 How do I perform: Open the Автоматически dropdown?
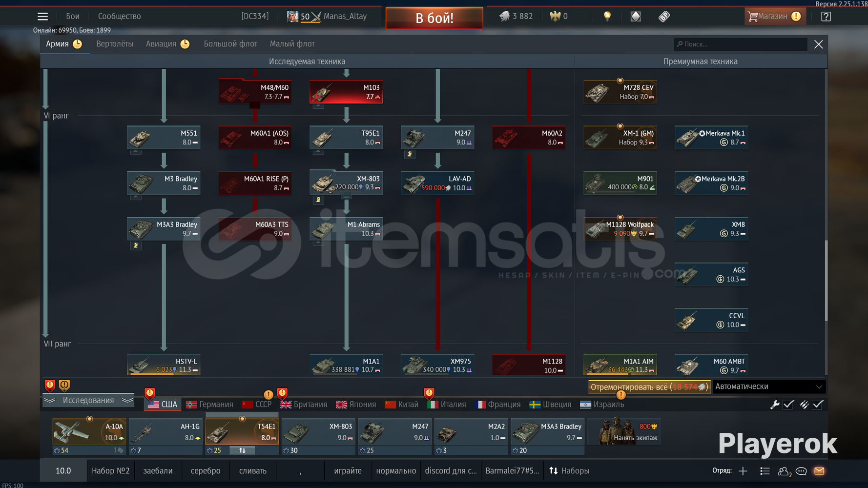(769, 386)
